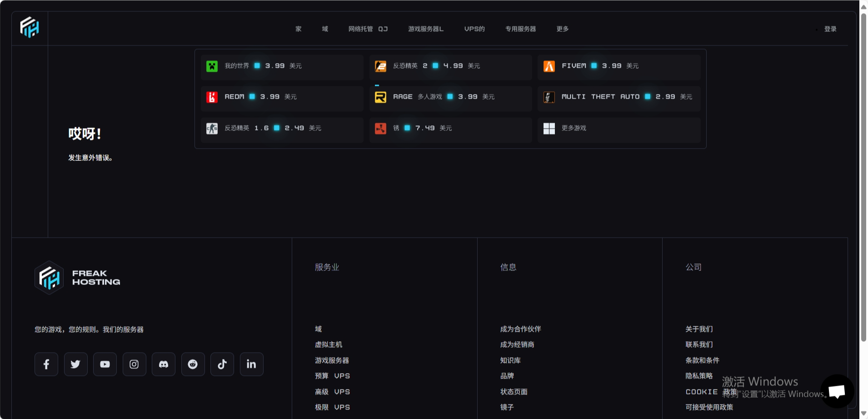Image resolution: width=868 pixels, height=419 pixels.
Task: Open the Twitter social icon
Action: pos(75,364)
